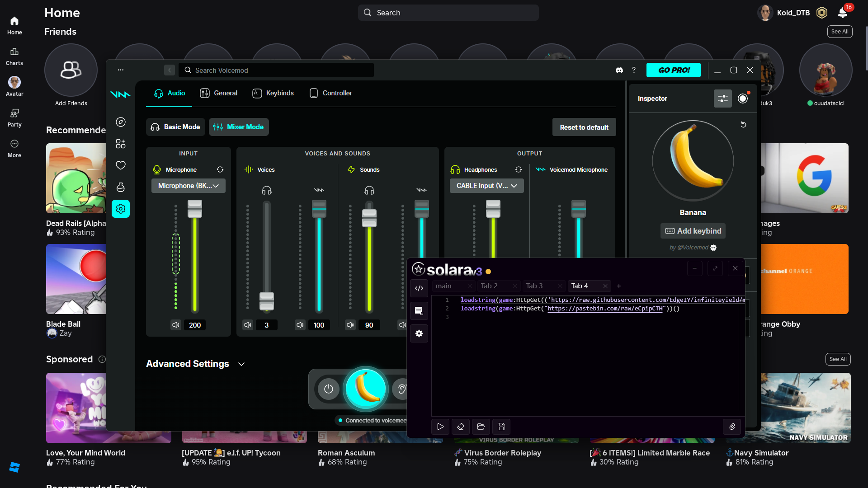
Task: Switch to the Keybinds tab
Action: point(273,93)
